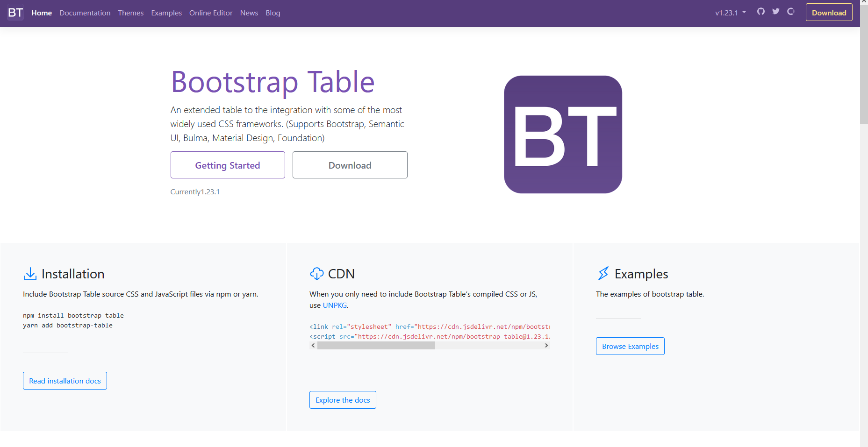The width and height of the screenshot is (868, 447).
Task: Click the CDN code scrollbar left arrow
Action: (x=313, y=346)
